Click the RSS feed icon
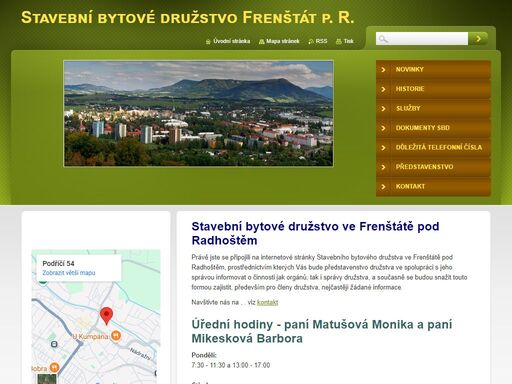512x384 pixels. click(x=311, y=41)
